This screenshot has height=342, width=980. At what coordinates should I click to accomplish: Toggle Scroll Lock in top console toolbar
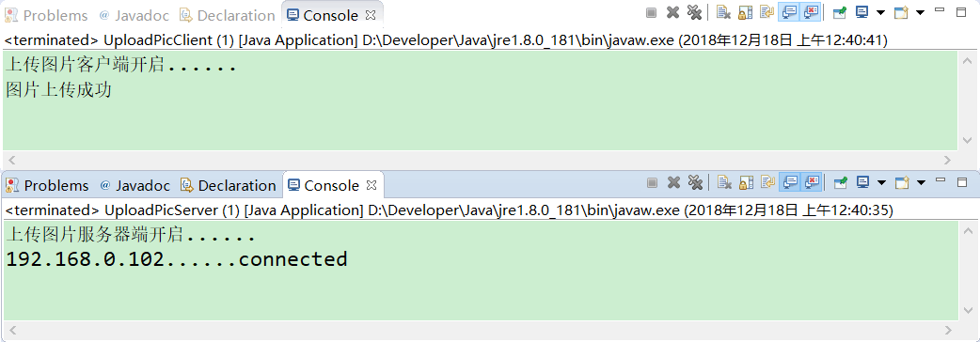click(x=745, y=12)
